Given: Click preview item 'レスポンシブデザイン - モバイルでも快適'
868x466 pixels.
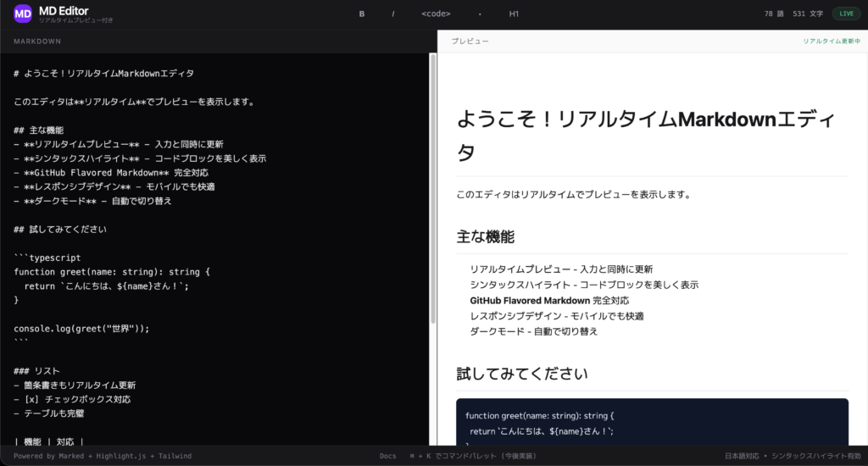Looking at the screenshot, I should pyautogui.click(x=557, y=316).
